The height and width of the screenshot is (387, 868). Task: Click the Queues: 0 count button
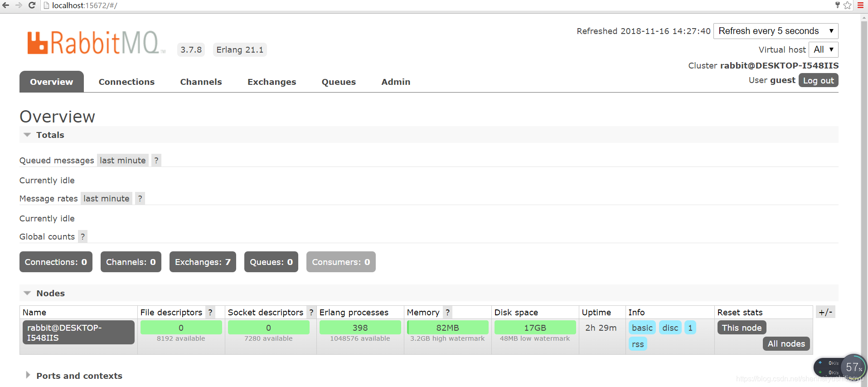click(x=271, y=262)
